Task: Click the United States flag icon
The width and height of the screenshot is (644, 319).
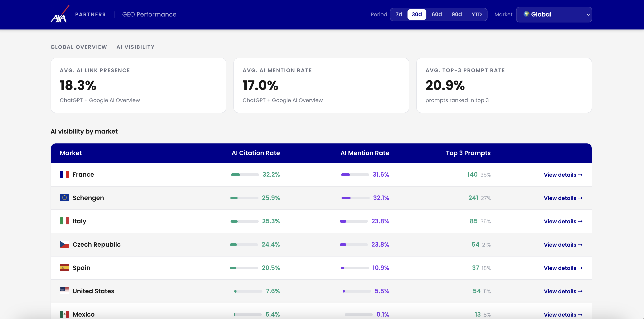Action: tap(64, 291)
